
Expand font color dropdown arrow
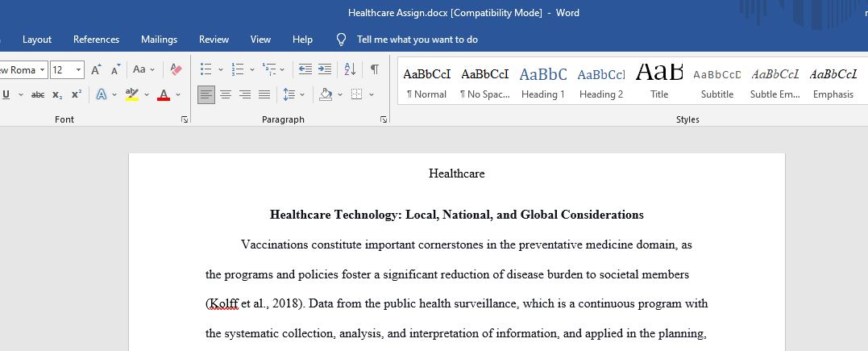tap(178, 95)
